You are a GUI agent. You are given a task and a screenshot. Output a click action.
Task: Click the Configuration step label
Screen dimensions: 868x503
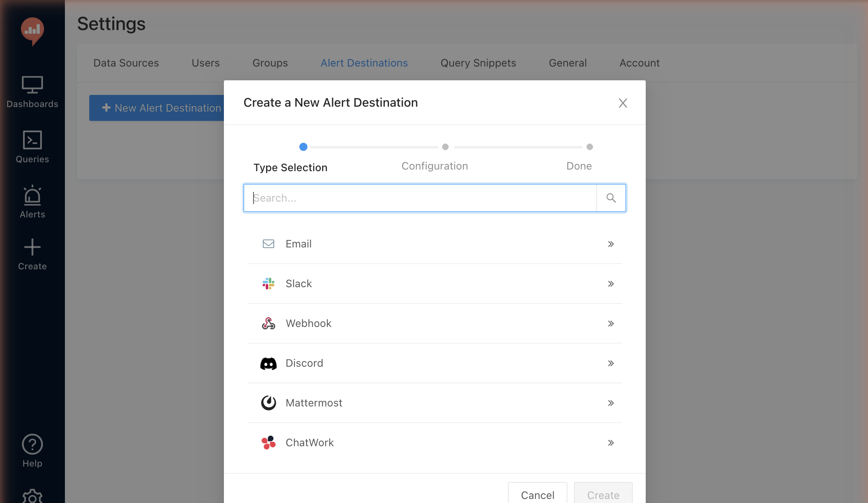(435, 166)
